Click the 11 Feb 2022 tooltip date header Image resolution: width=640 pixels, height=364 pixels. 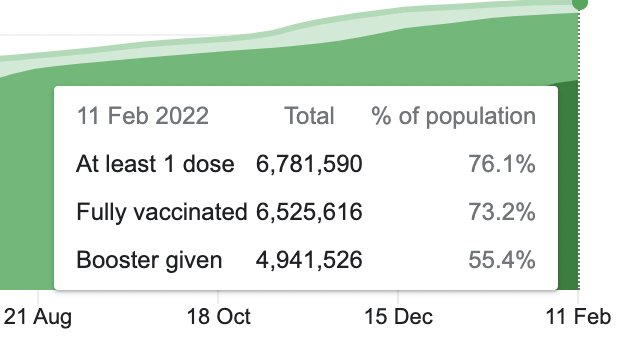click(x=143, y=116)
